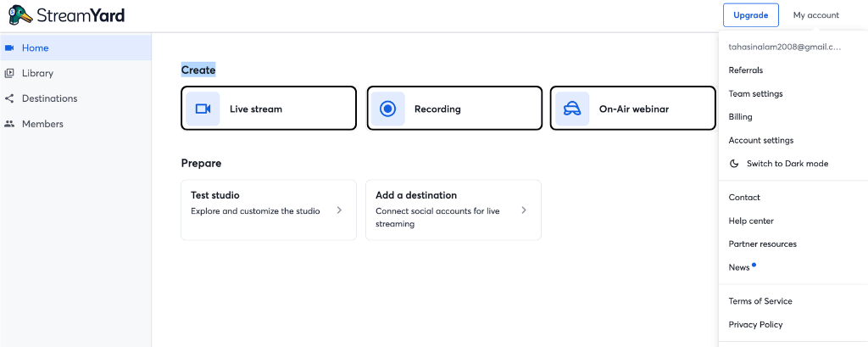
Task: Select Billing in the account menu
Action: [740, 117]
